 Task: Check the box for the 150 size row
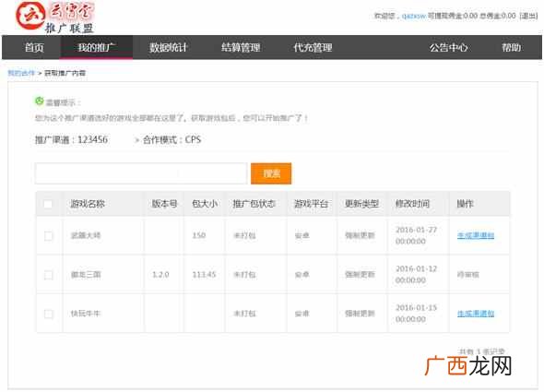pyautogui.click(x=49, y=236)
